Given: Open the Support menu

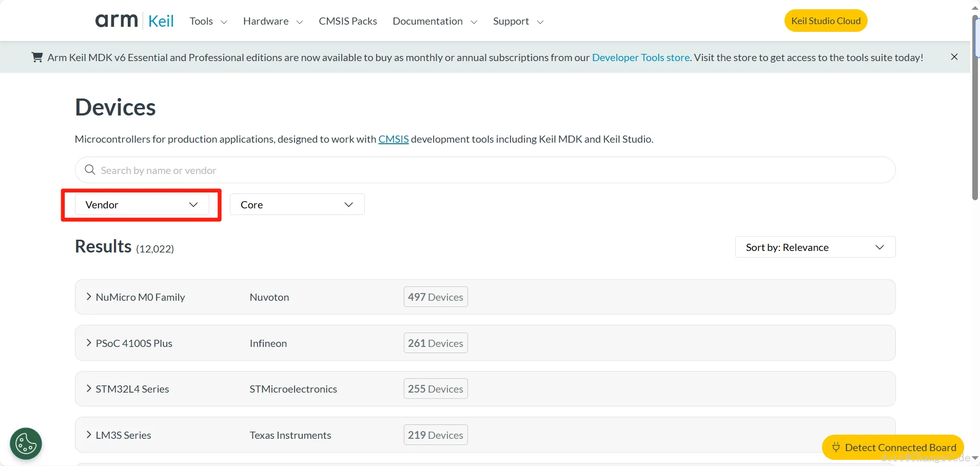Looking at the screenshot, I should pyautogui.click(x=518, y=21).
